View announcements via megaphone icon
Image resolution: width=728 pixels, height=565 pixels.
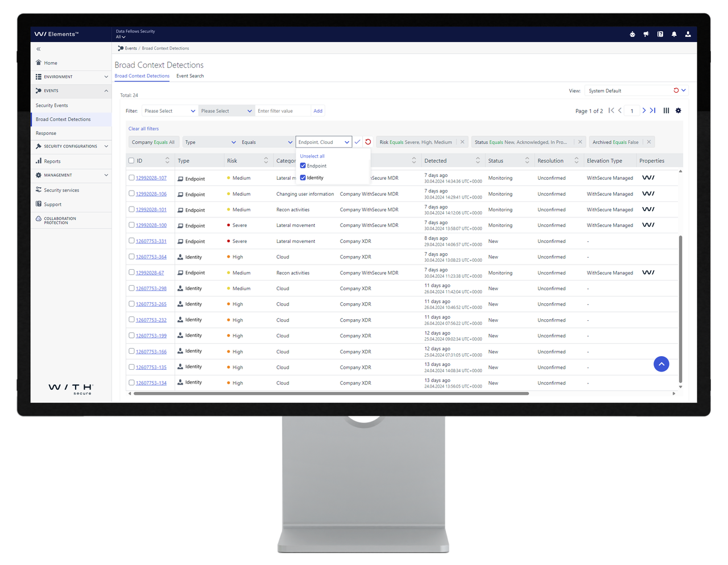pos(646,34)
